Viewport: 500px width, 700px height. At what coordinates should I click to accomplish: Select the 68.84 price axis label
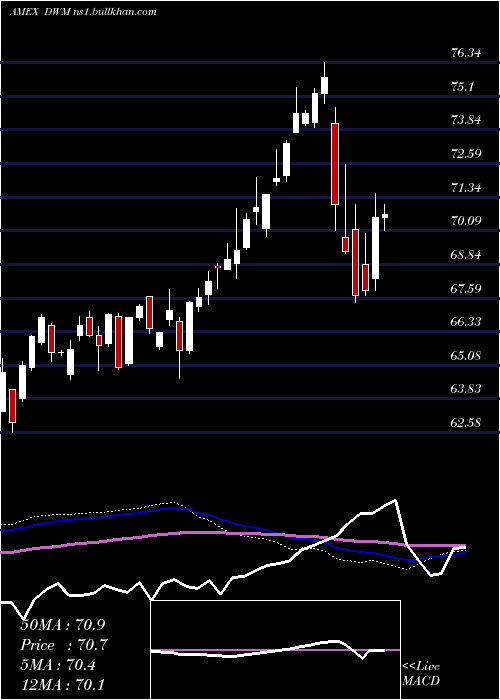click(466, 255)
